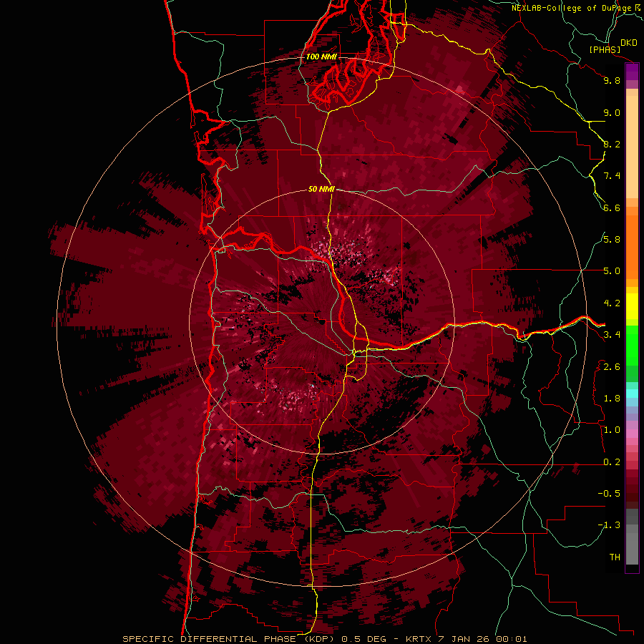Click the 100 NMI range ring label
This screenshot has width=644, height=644.
point(321,57)
